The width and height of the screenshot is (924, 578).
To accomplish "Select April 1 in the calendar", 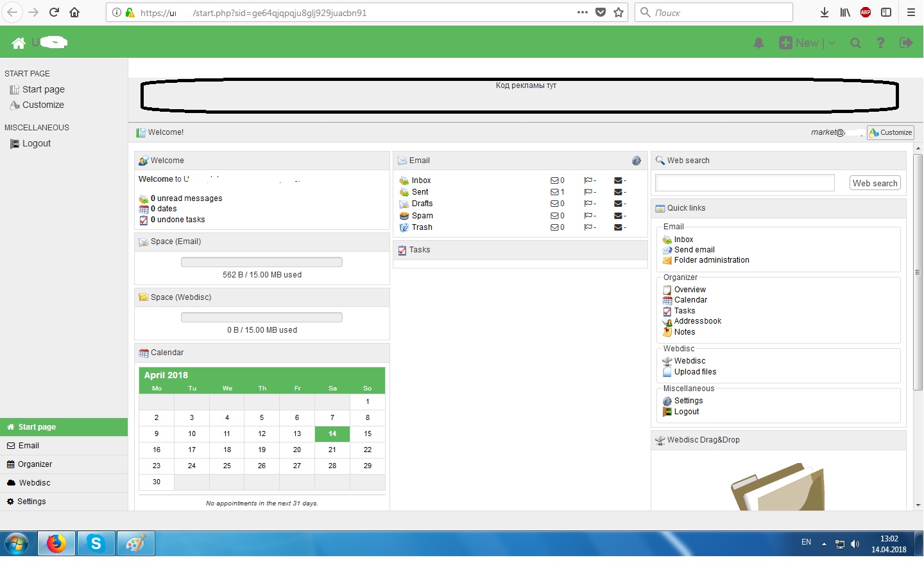I will click(368, 401).
